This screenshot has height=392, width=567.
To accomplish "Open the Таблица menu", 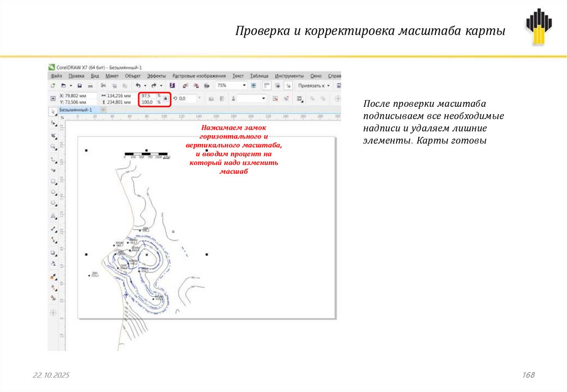I will tap(259, 76).
